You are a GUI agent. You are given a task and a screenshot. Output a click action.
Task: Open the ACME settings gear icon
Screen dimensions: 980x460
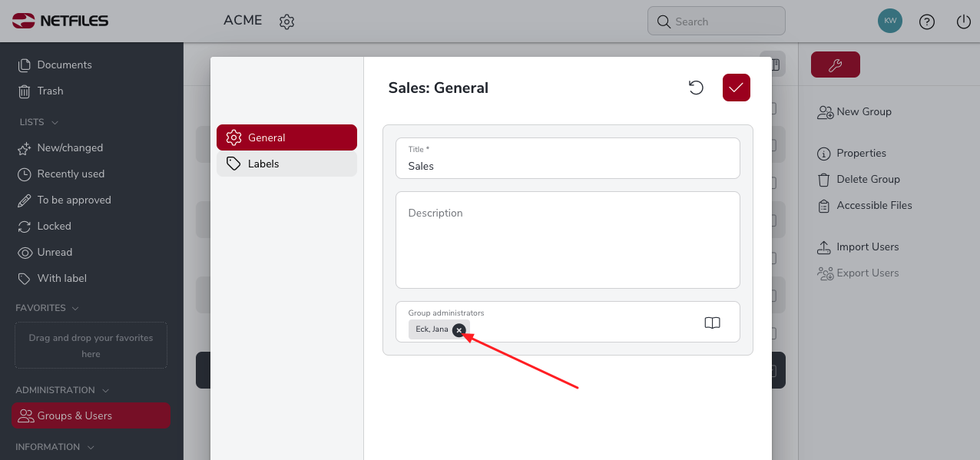pos(286,22)
